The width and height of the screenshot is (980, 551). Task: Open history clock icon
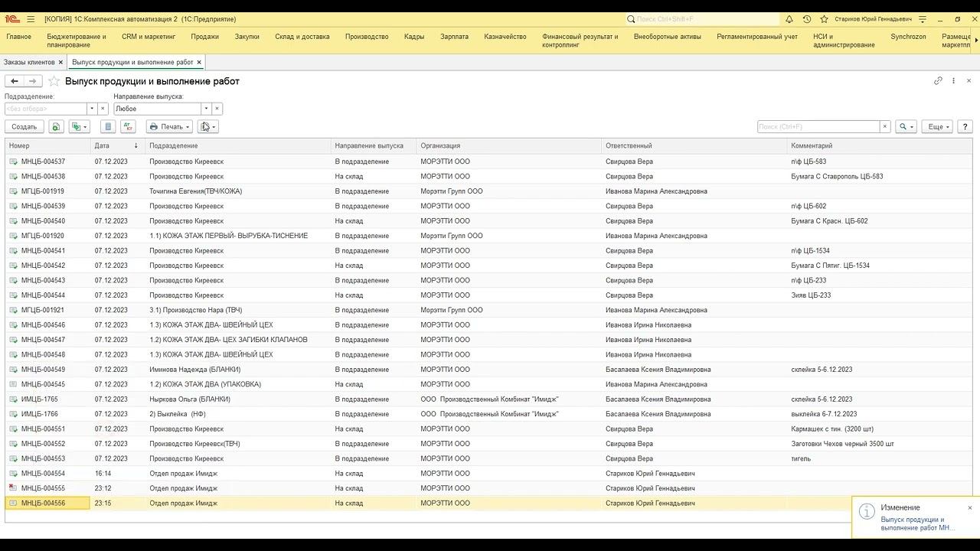point(807,19)
